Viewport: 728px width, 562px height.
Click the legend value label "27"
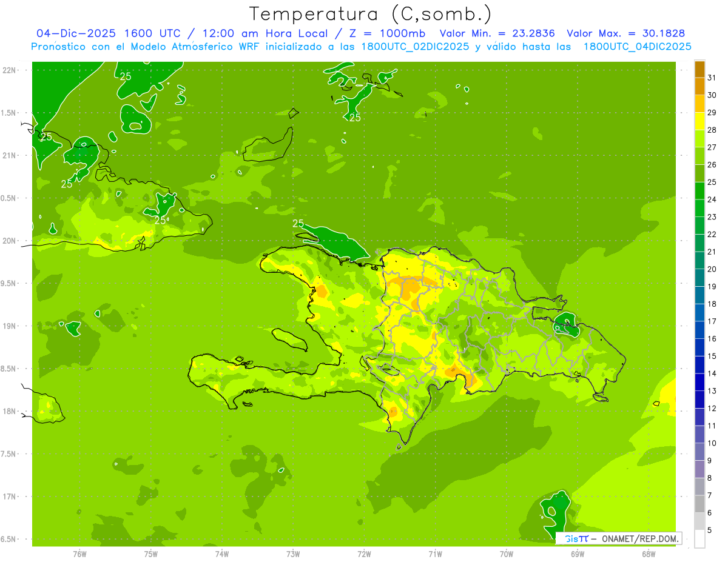(712, 147)
